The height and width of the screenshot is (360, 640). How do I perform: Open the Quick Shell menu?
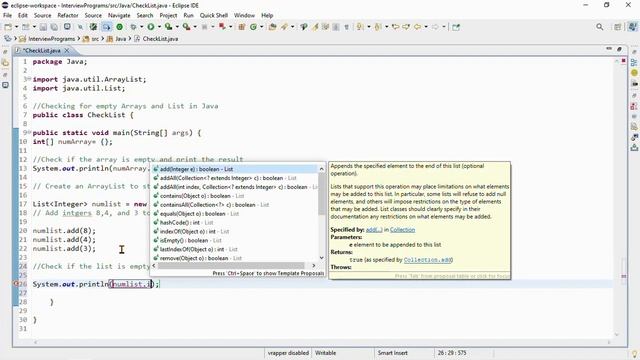[x=214, y=15]
